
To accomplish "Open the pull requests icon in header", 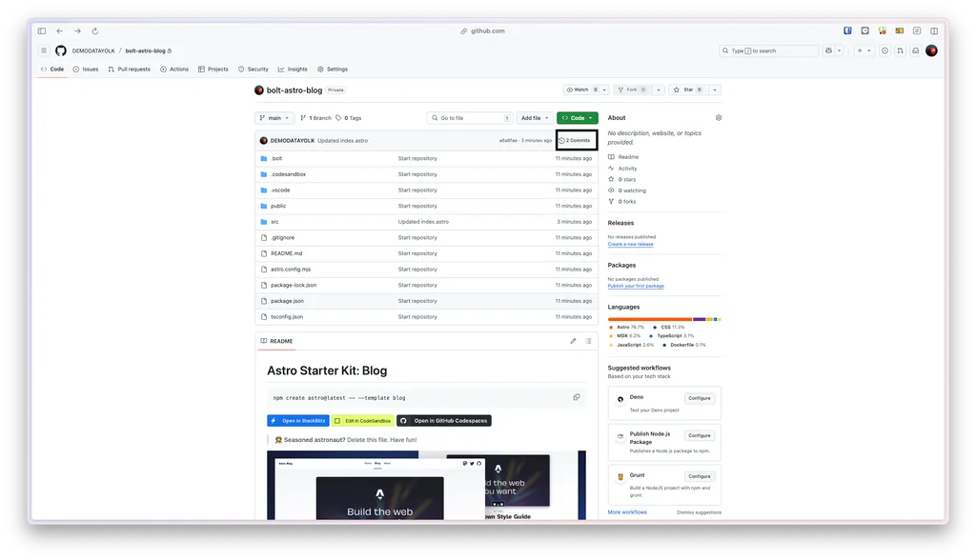I will (x=900, y=50).
